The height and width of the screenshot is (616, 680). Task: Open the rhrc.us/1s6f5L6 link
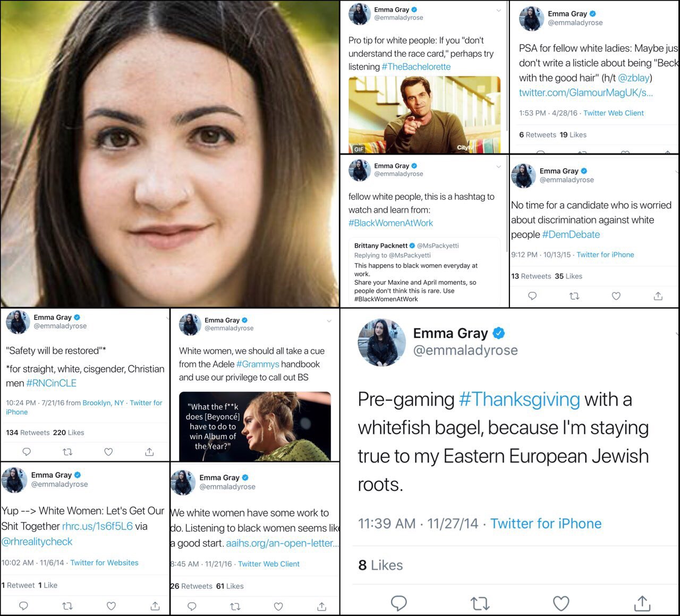[x=97, y=526]
